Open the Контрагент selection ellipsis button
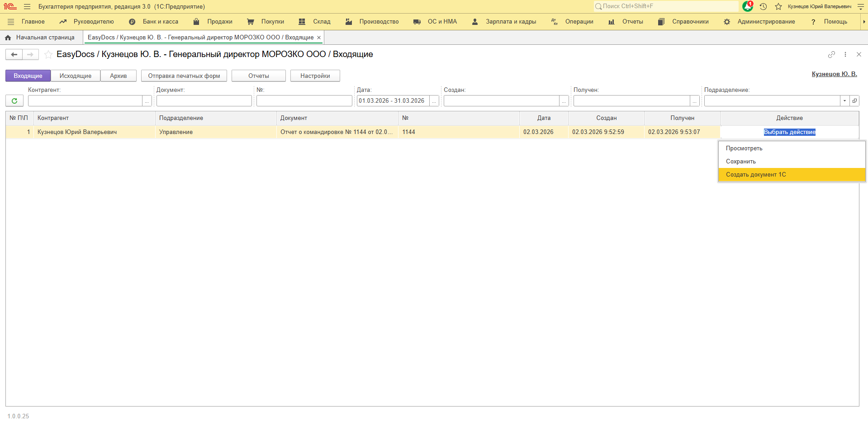The image size is (868, 426). coord(147,101)
